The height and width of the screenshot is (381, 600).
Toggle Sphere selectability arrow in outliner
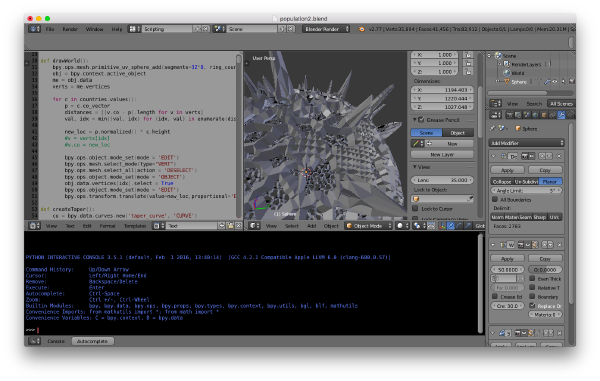point(563,81)
